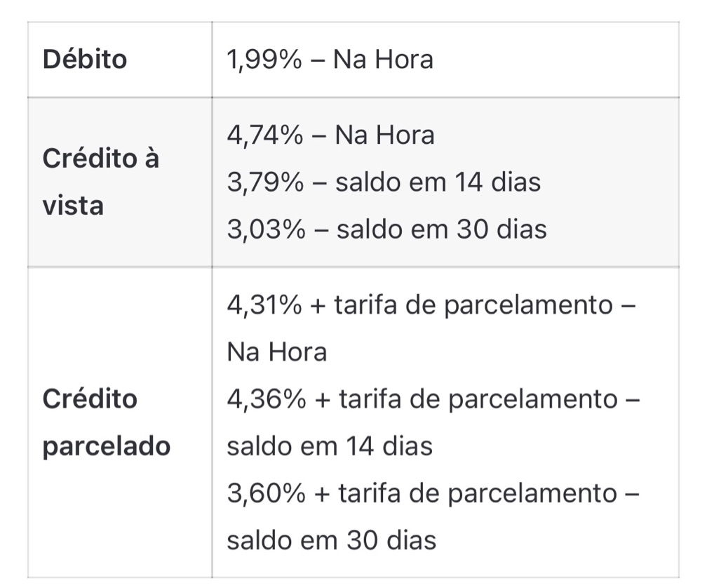Click the Crédito parcelado row header
This screenshot has height=588, width=707.
pos(107,422)
